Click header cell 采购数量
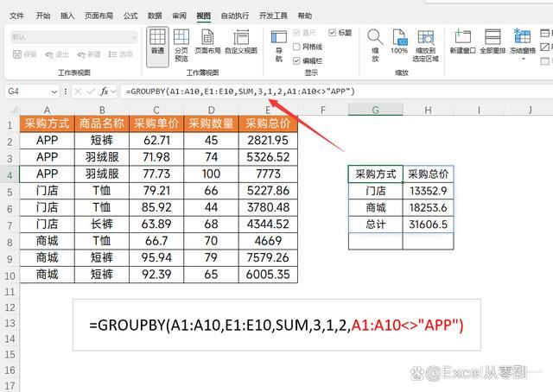 211,123
